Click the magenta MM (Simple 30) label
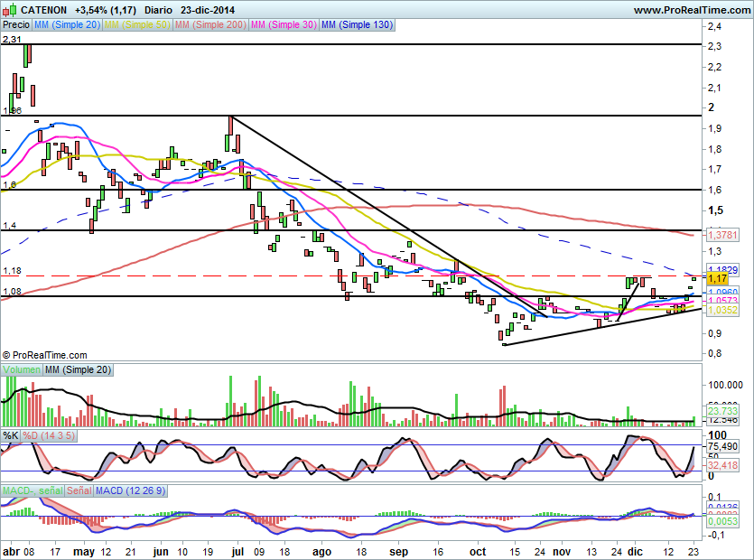 coord(284,25)
